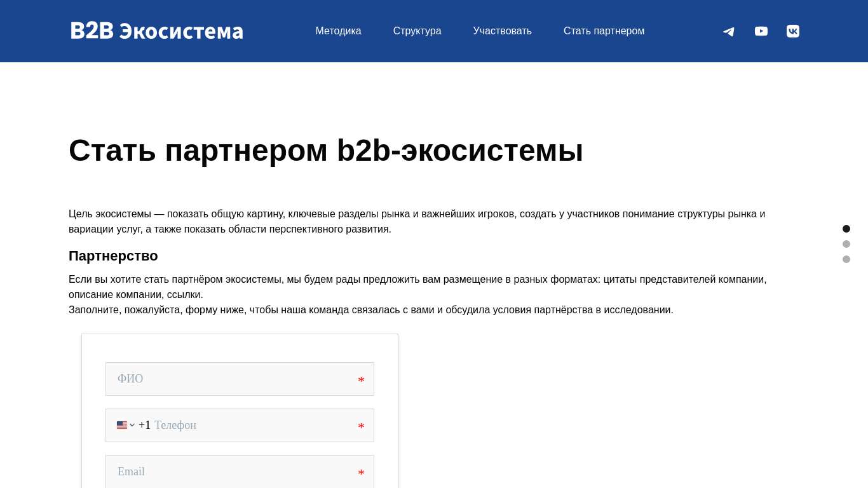Click the red asterisk beside the ФИО field

click(x=361, y=381)
